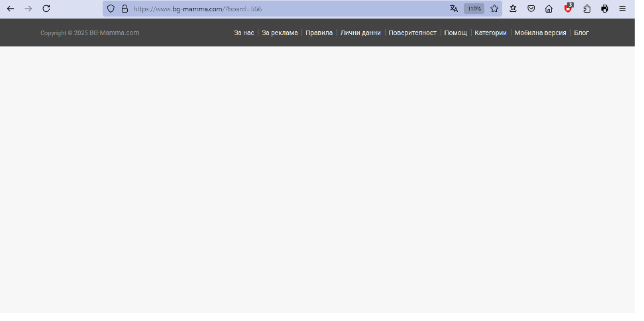This screenshot has width=644, height=321.
Task: Go to 'Категории' in the footer
Action: (490, 33)
